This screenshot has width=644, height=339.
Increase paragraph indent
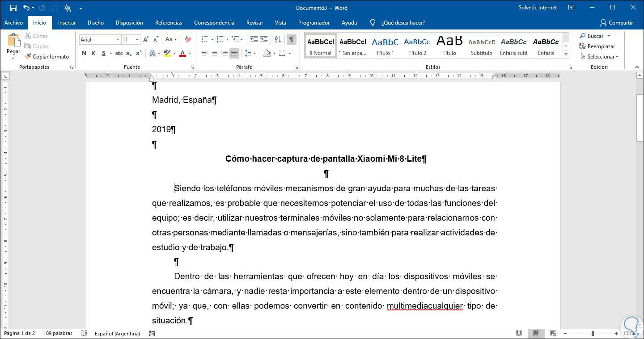pyautogui.click(x=264, y=39)
